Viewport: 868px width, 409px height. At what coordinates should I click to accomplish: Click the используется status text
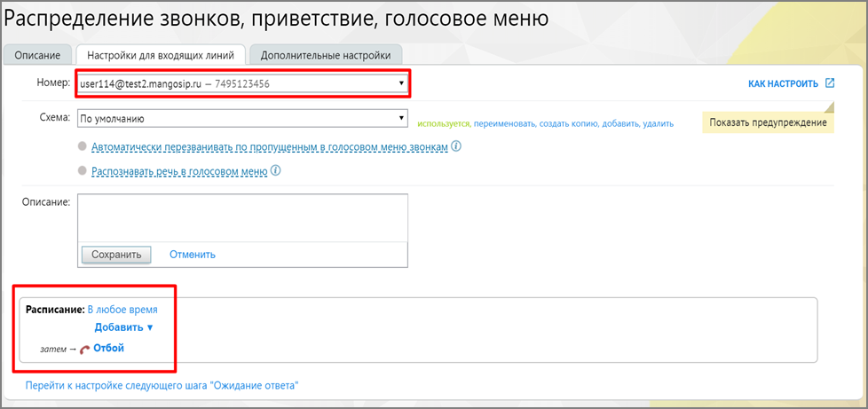(x=444, y=124)
